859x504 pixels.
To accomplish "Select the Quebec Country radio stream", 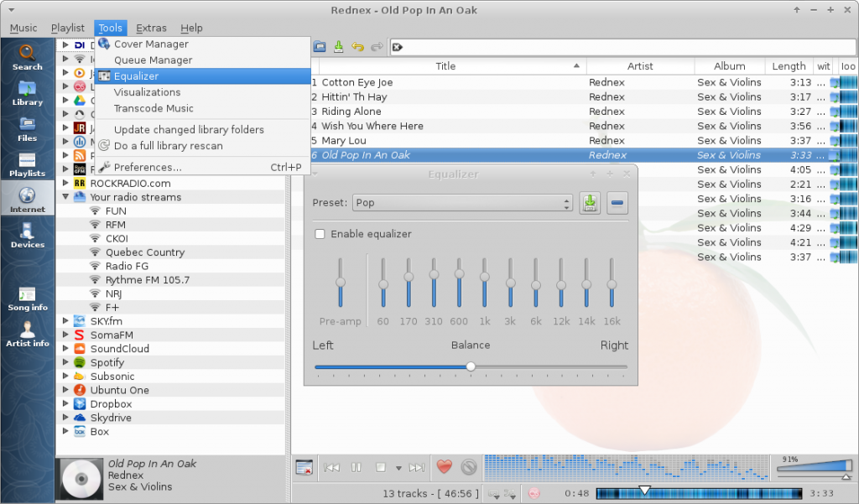I will (x=145, y=252).
